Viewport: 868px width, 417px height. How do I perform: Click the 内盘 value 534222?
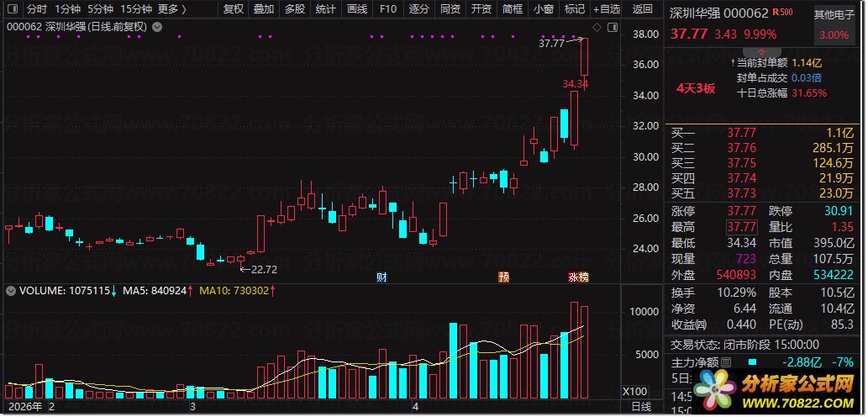coord(834,275)
